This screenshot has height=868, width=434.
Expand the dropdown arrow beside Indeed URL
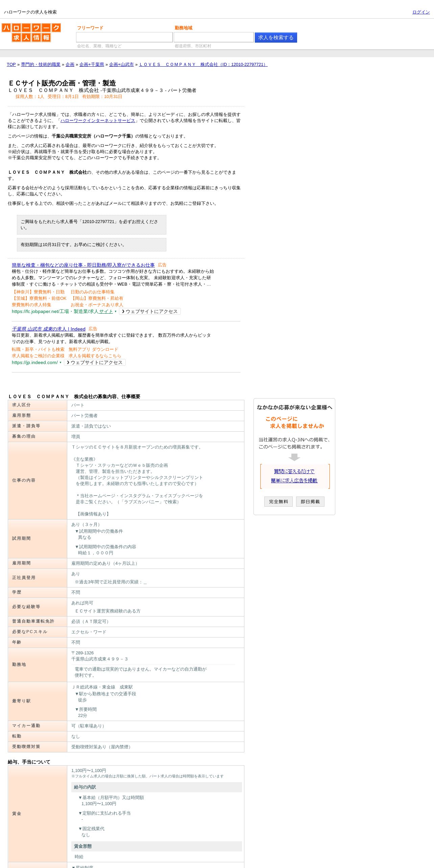[61, 363]
